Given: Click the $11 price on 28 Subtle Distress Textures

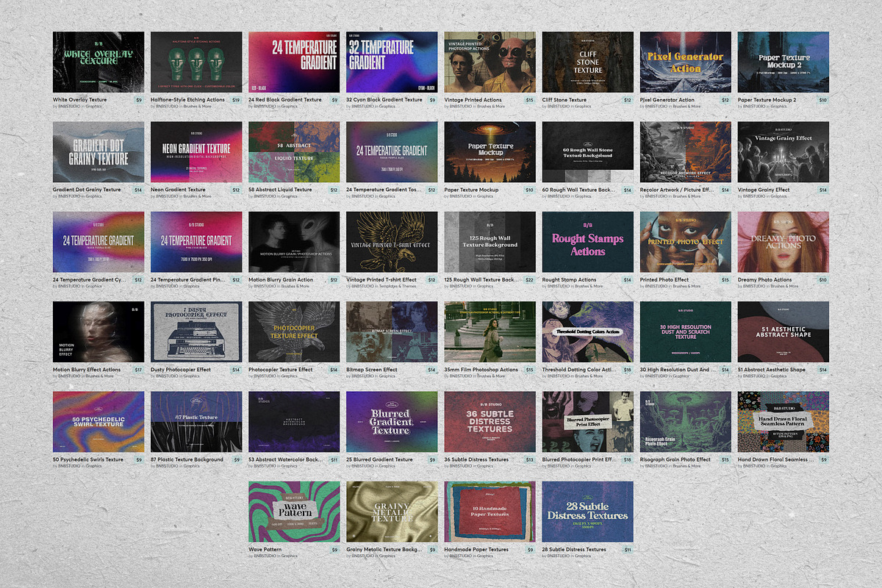Looking at the screenshot, I should coord(627,550).
